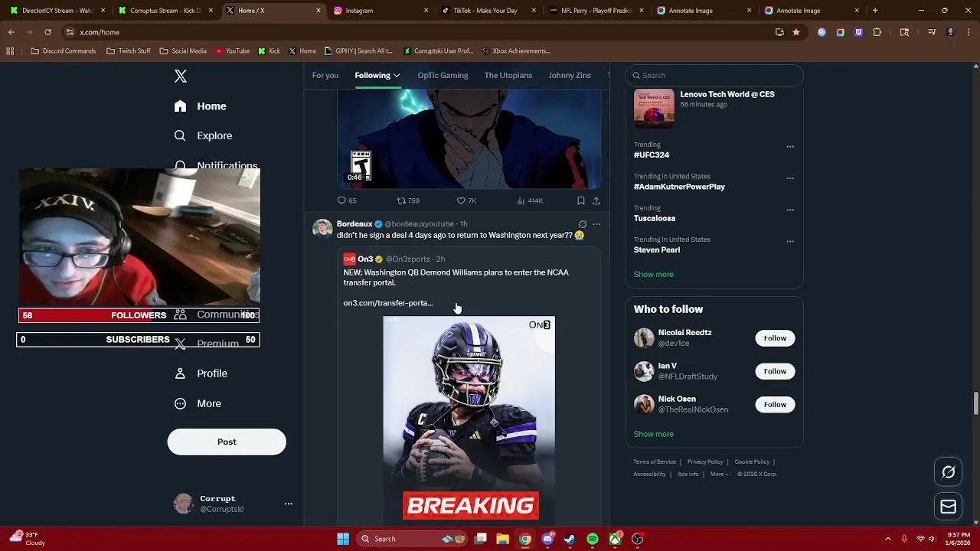Image resolution: width=980 pixels, height=551 pixels.
Task: Open more options on Bordeaux post
Action: click(x=596, y=224)
